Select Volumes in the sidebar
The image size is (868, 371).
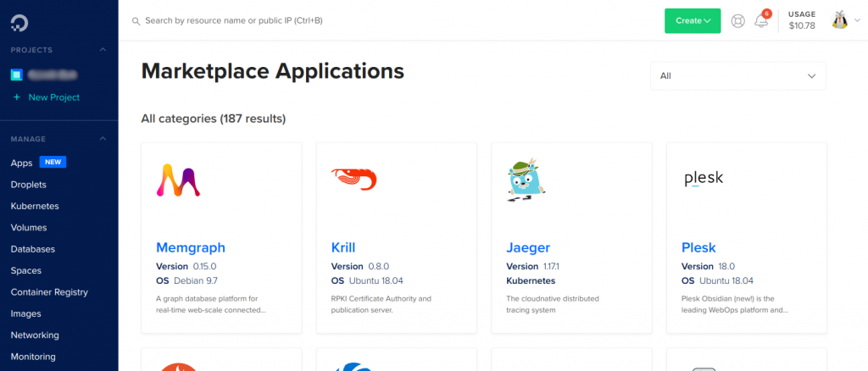click(29, 228)
